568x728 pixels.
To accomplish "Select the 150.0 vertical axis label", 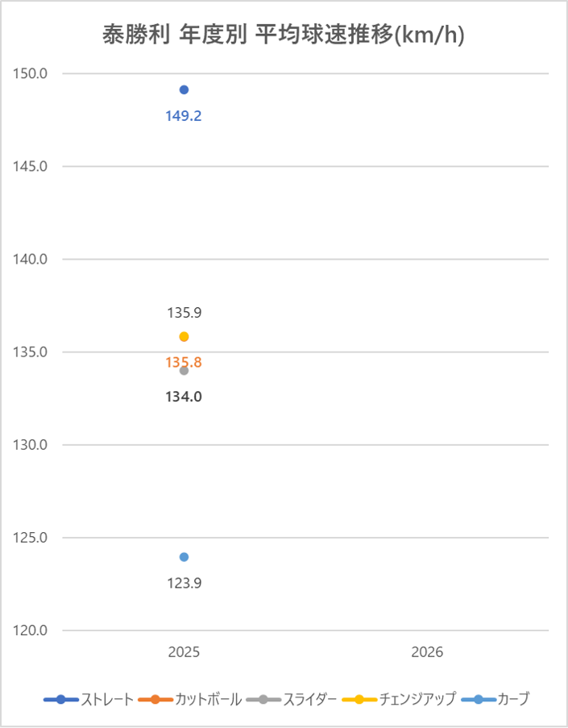I will pos(31,74).
